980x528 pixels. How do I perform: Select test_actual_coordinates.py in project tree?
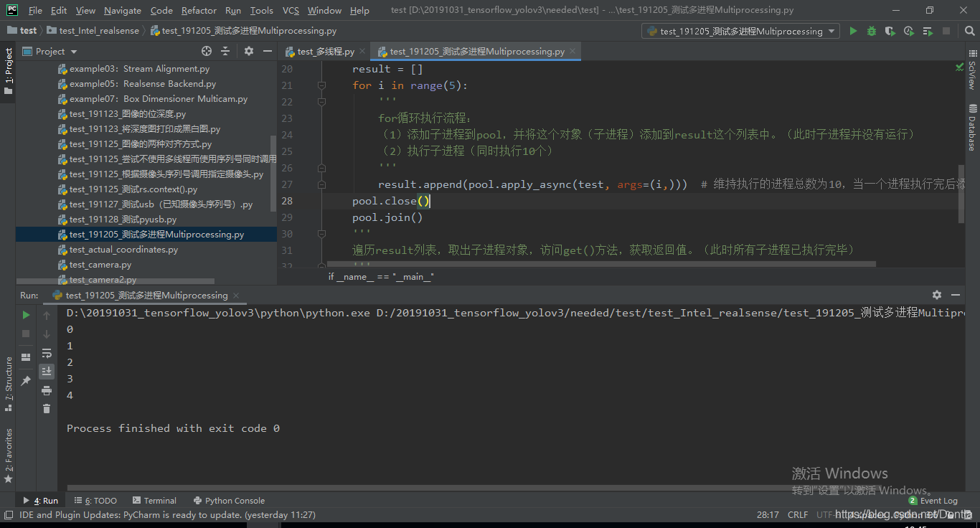point(123,250)
